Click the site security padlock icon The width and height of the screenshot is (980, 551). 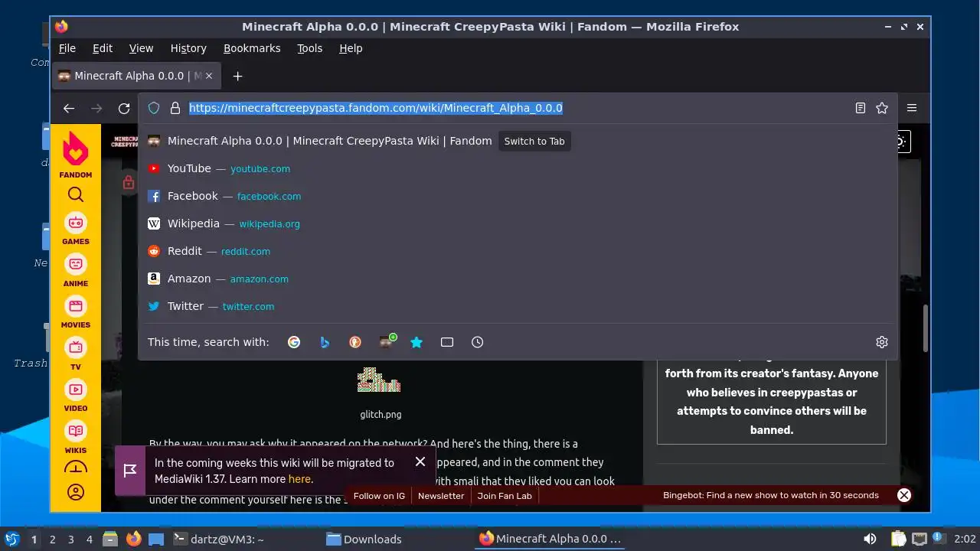click(175, 108)
